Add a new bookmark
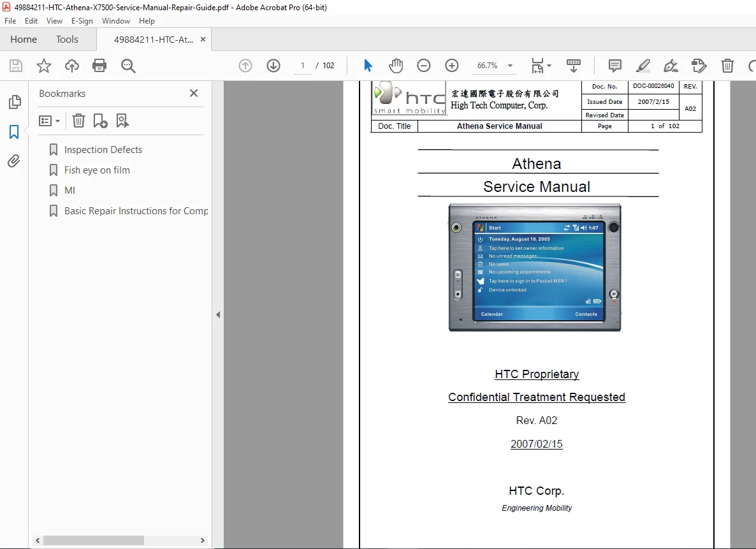 [x=100, y=121]
